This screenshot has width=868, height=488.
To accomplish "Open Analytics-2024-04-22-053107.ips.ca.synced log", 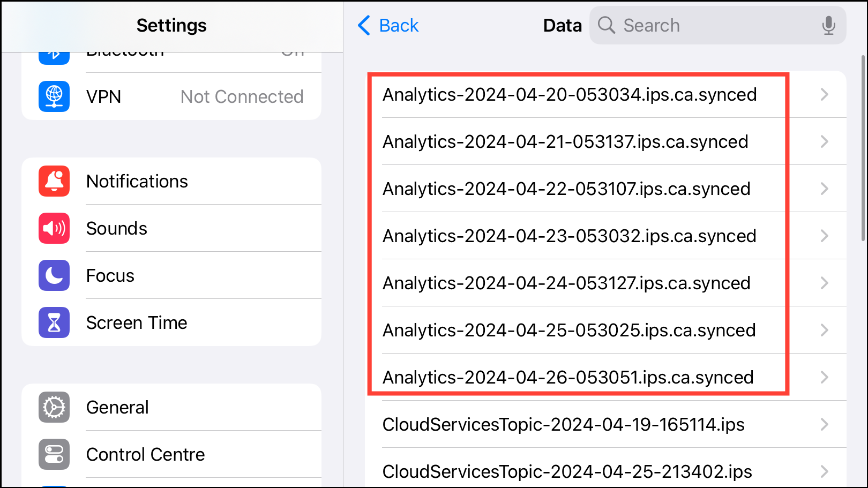I will click(566, 189).
